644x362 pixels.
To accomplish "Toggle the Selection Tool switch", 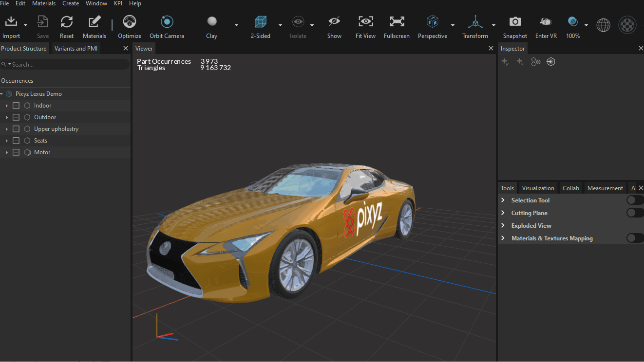I will pyautogui.click(x=635, y=200).
